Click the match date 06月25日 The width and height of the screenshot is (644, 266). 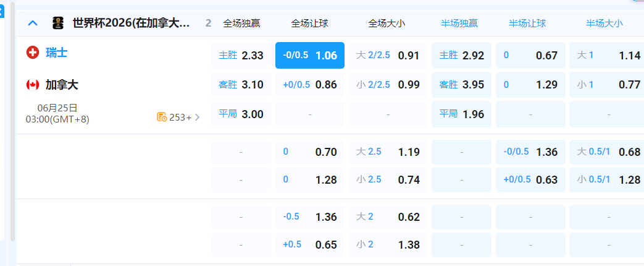coord(57,108)
